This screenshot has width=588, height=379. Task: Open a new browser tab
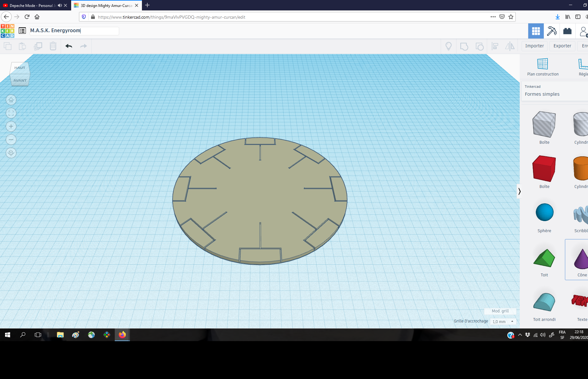coord(147,5)
